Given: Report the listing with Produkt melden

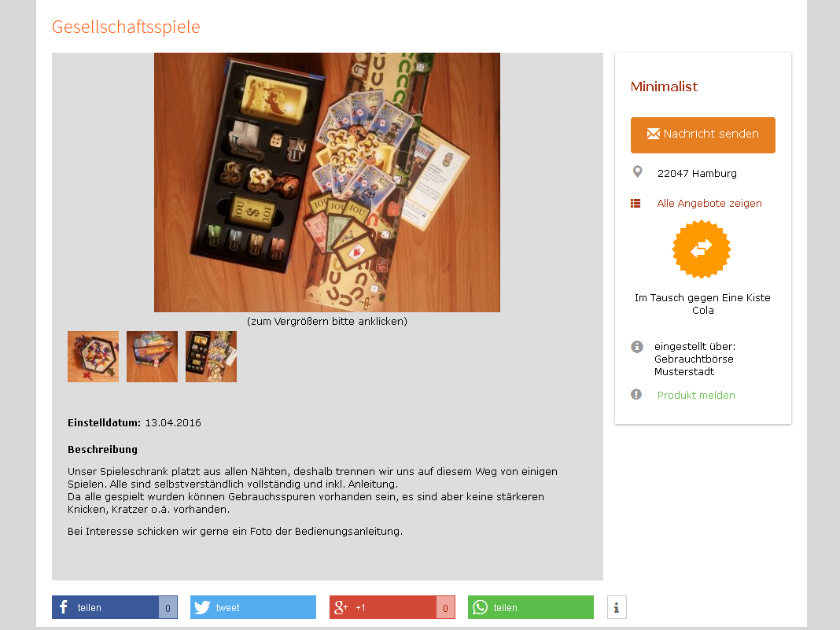Looking at the screenshot, I should [x=696, y=396].
